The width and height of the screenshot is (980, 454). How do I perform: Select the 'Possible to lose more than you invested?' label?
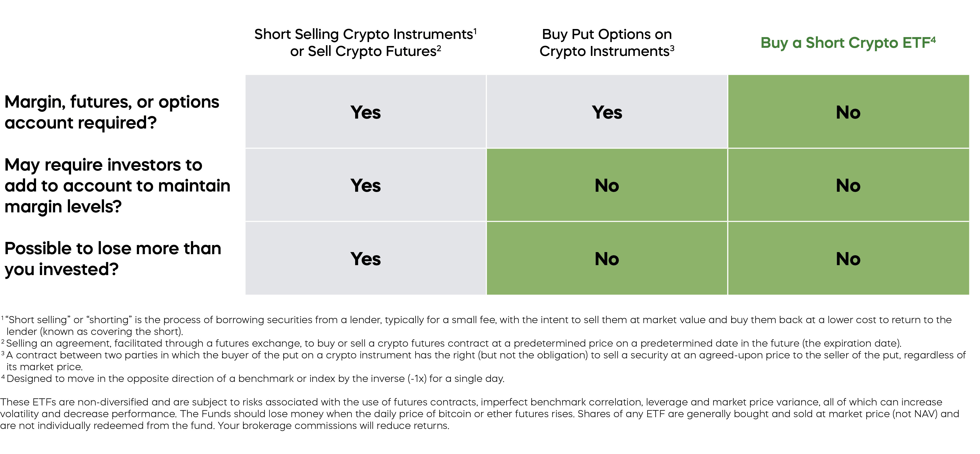point(113,259)
